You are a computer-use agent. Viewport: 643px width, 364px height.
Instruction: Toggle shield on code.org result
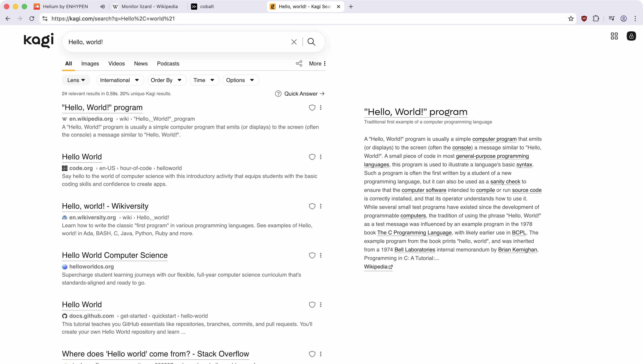pyautogui.click(x=312, y=157)
